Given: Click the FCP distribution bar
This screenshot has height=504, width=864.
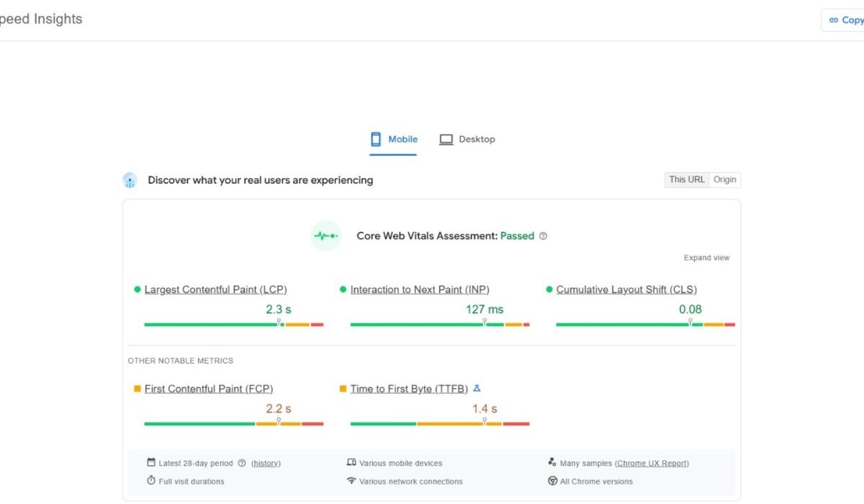Looking at the screenshot, I should (x=234, y=424).
